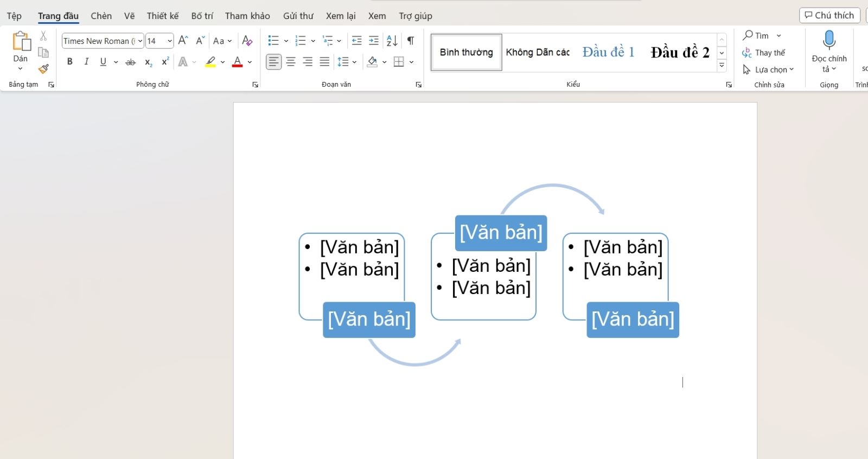The image size is (868, 459).
Task: Apply the yellow text highlight color
Action: click(x=210, y=62)
